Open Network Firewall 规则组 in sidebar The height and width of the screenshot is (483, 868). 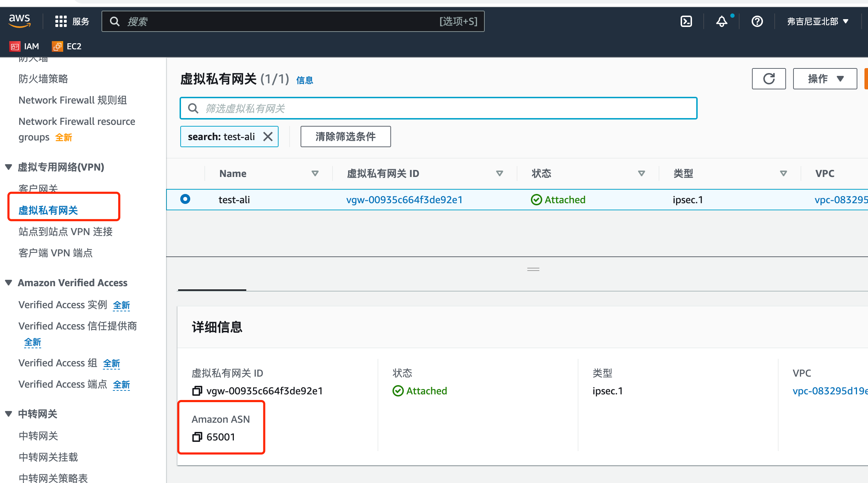[73, 100]
